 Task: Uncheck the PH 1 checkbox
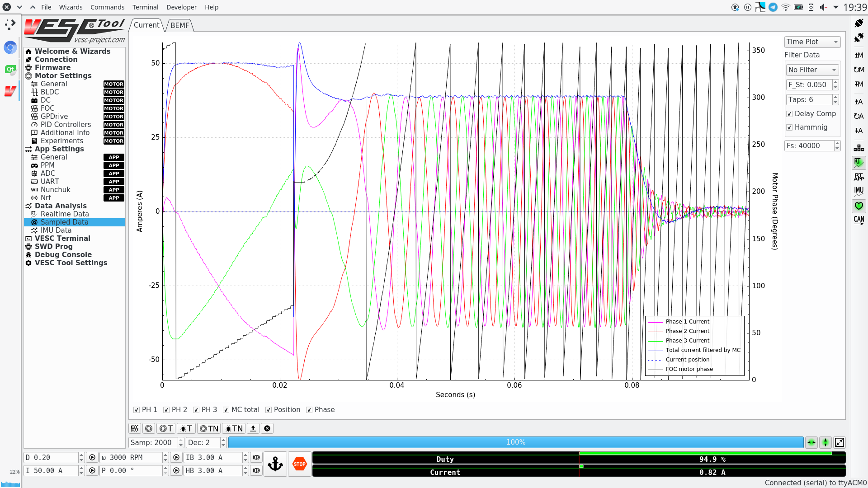[x=137, y=410]
